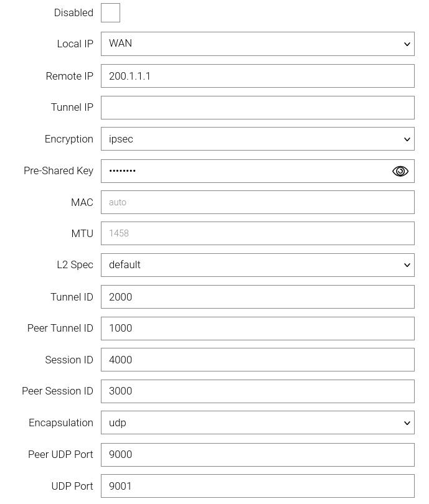Click the Pre-Shared Key label
429x504 pixels.
(x=59, y=171)
